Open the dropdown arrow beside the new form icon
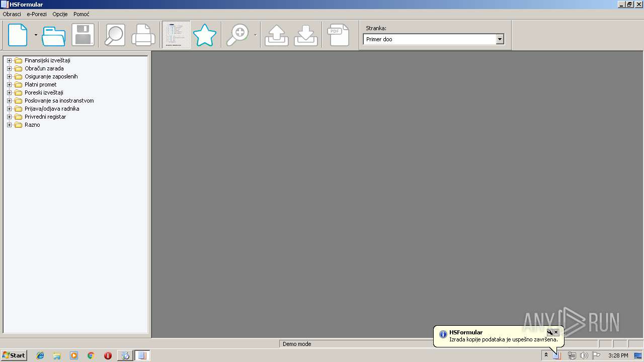Viewport: 644px width, 362px height. click(x=36, y=35)
